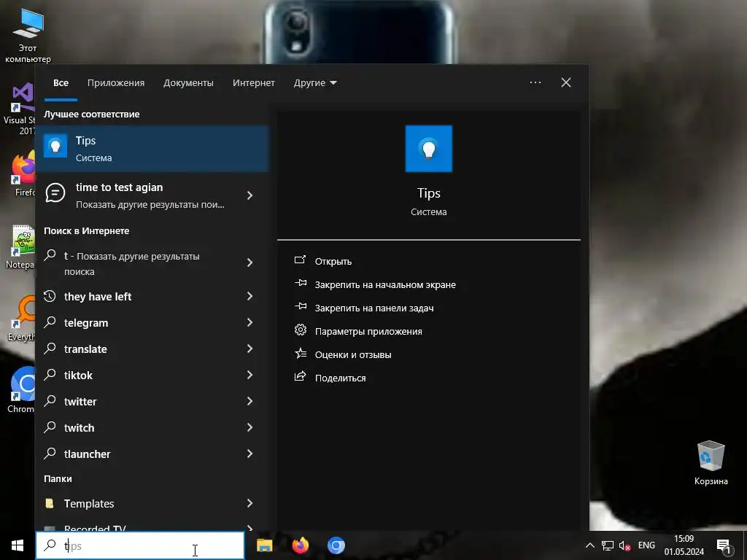Show hidden tray icons arrow
Screen dimensions: 747x560
pyautogui.click(x=589, y=545)
